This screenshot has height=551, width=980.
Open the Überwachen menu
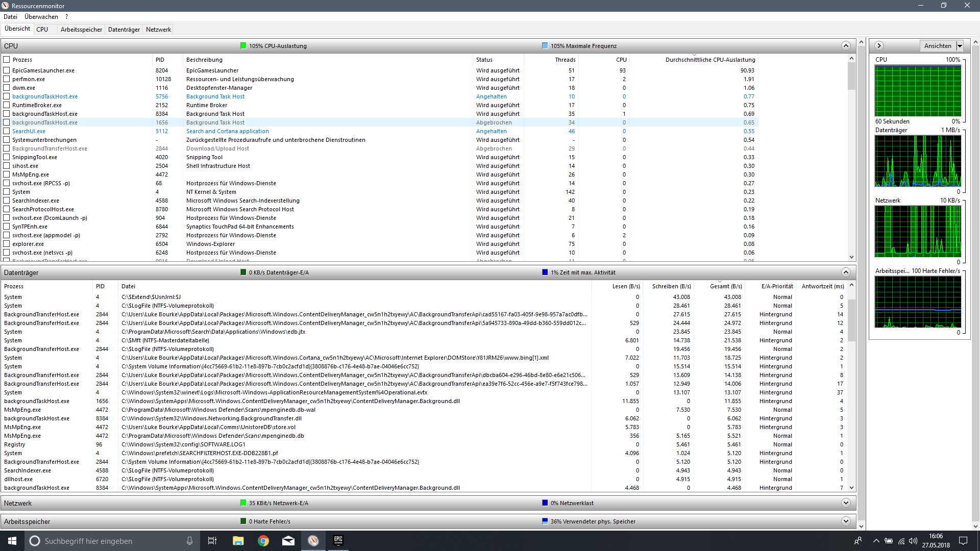(41, 17)
